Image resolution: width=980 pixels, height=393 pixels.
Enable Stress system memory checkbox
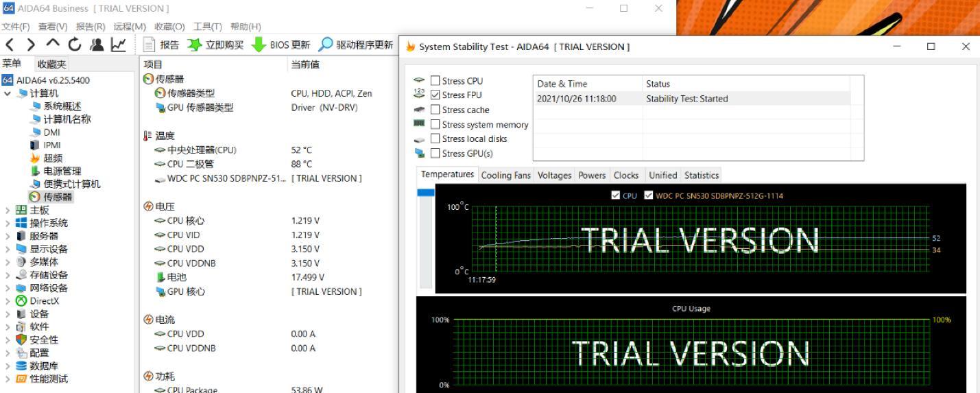pos(435,125)
